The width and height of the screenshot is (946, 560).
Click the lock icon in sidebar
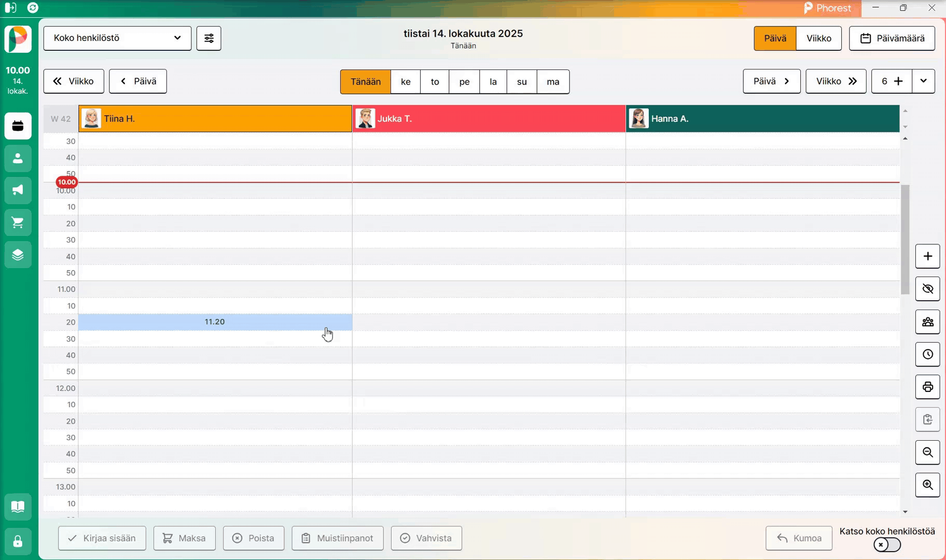[x=18, y=541]
